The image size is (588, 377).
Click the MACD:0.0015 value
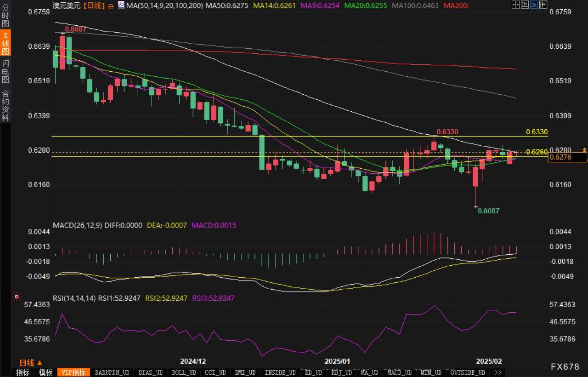click(214, 225)
